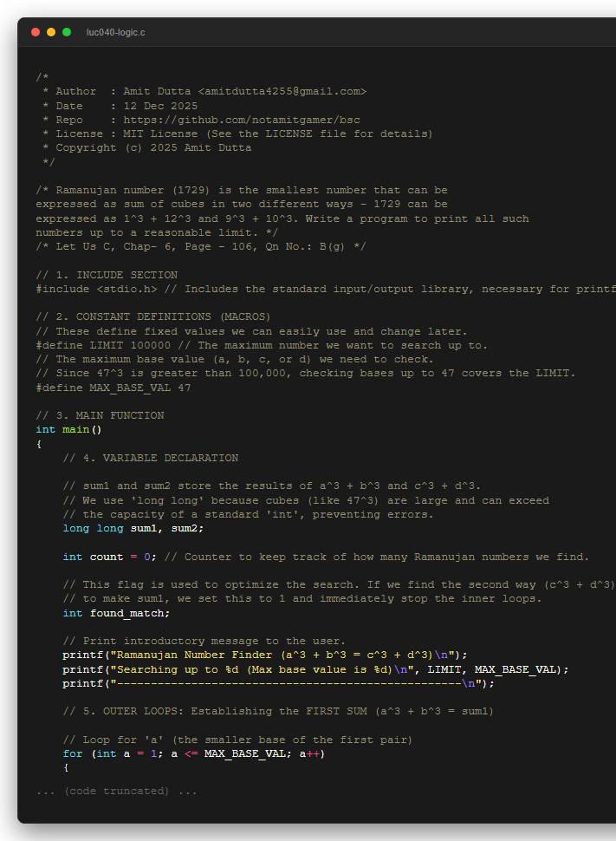Click '// 4. VARIABLE DECLARATION' comment
The height and width of the screenshot is (841, 616).
click(x=151, y=458)
